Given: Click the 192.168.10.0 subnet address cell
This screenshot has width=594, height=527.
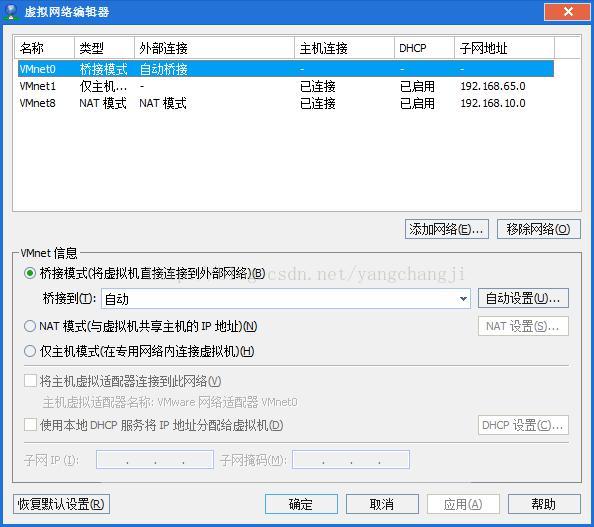Looking at the screenshot, I should coord(493,103).
